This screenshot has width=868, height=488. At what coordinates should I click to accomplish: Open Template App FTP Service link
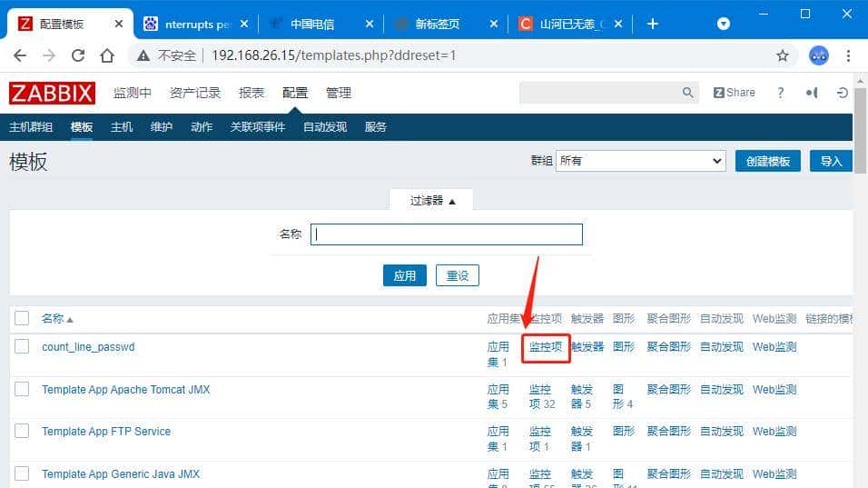tap(106, 431)
